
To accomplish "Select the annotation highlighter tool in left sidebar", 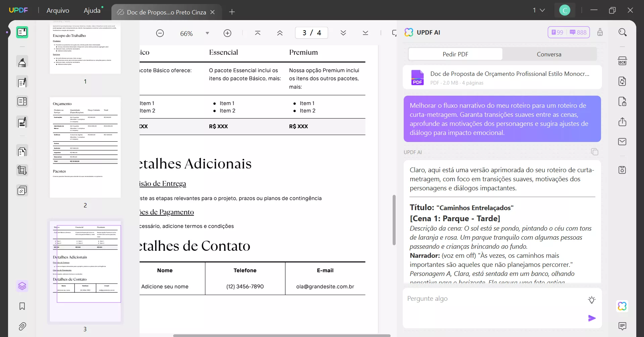I will [x=22, y=62].
